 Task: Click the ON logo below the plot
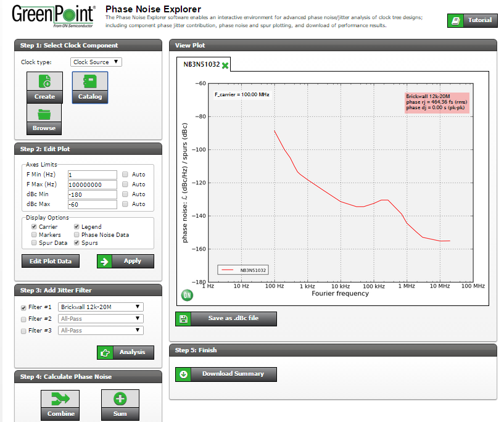[186, 296]
